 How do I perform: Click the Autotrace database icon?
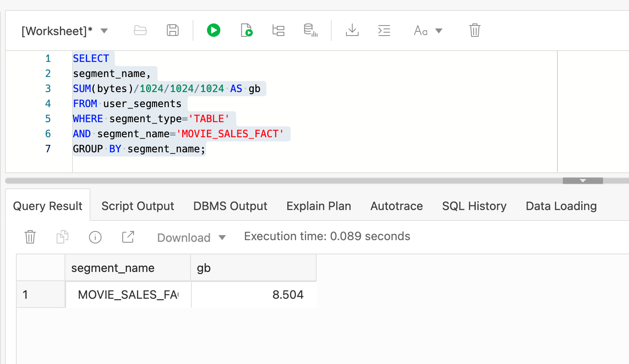coord(310,30)
